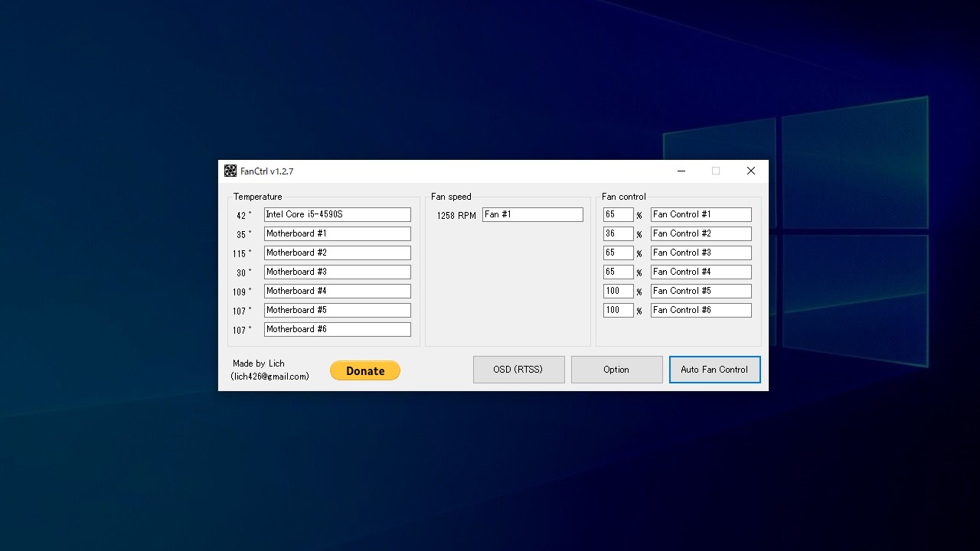Click the 115° Motherboard #2 temperature reading

[x=242, y=254]
